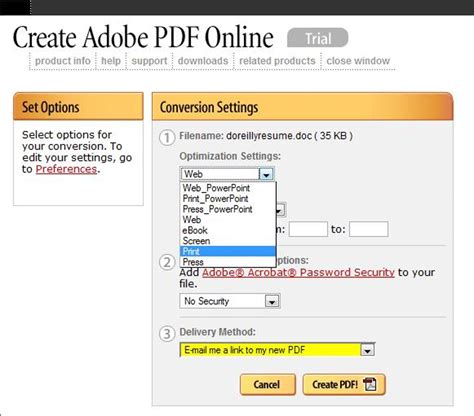474x416 pixels.
Task: Collapse the Optimization Settings dropdown arrow
Action: coord(266,174)
